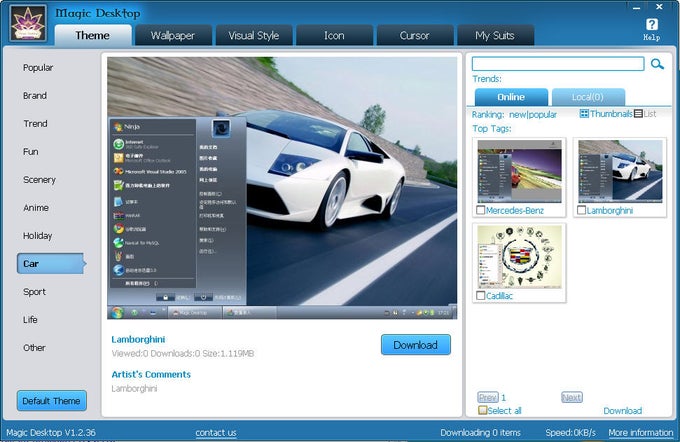Open Help via question mark icon
680x442 pixels.
[651, 25]
